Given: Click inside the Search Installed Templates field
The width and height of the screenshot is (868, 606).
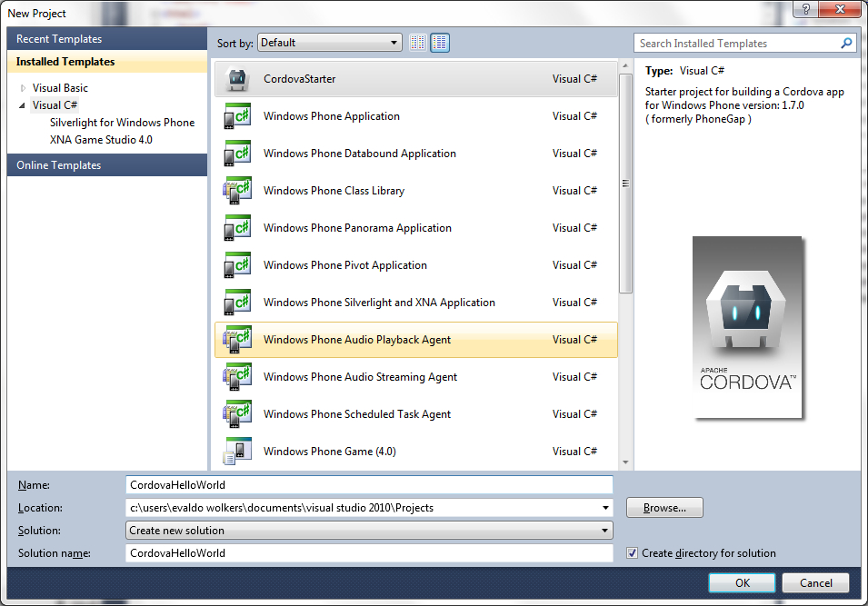Looking at the screenshot, I should coord(736,43).
